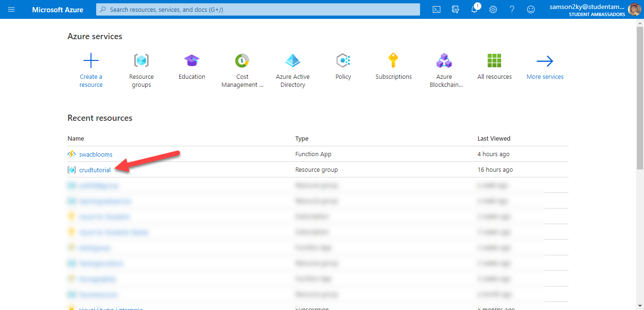Click the More services arrow icon
644x310 pixels.
545,61
